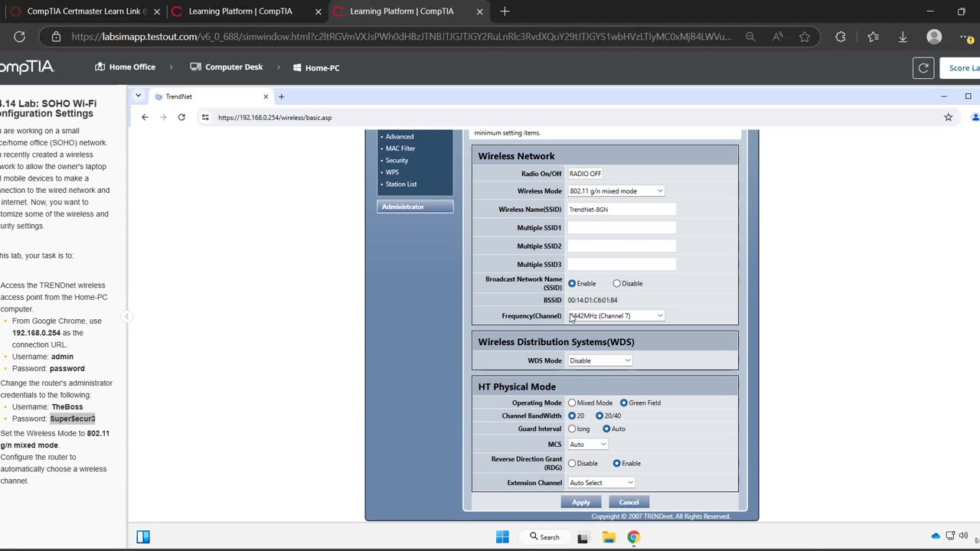Image resolution: width=980 pixels, height=551 pixels.
Task: Switch to CompTIA Certmaster Learn Link tab
Action: click(84, 11)
